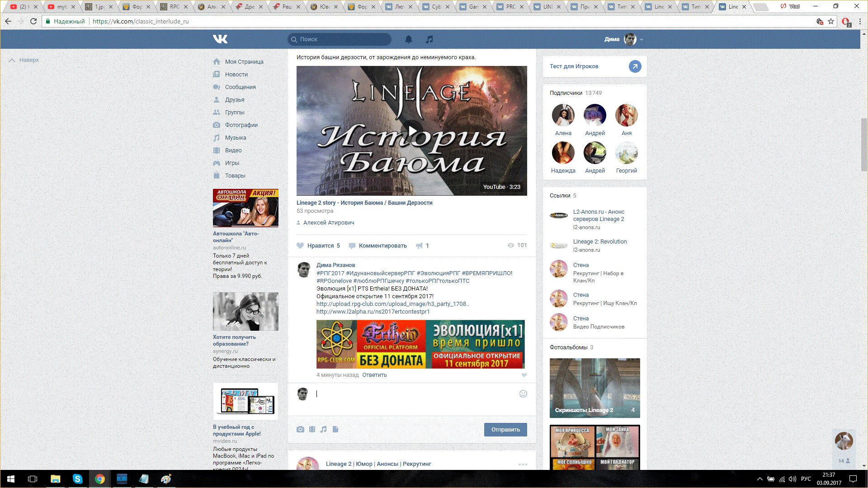Open the l2alpha.ru link in comment
Image resolution: width=868 pixels, height=488 pixels.
pyautogui.click(x=373, y=311)
